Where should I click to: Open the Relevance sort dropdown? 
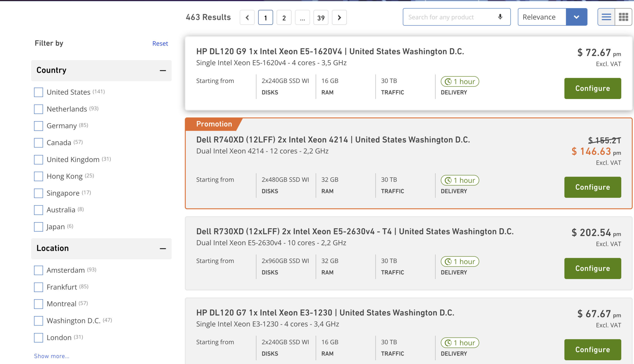[577, 17]
